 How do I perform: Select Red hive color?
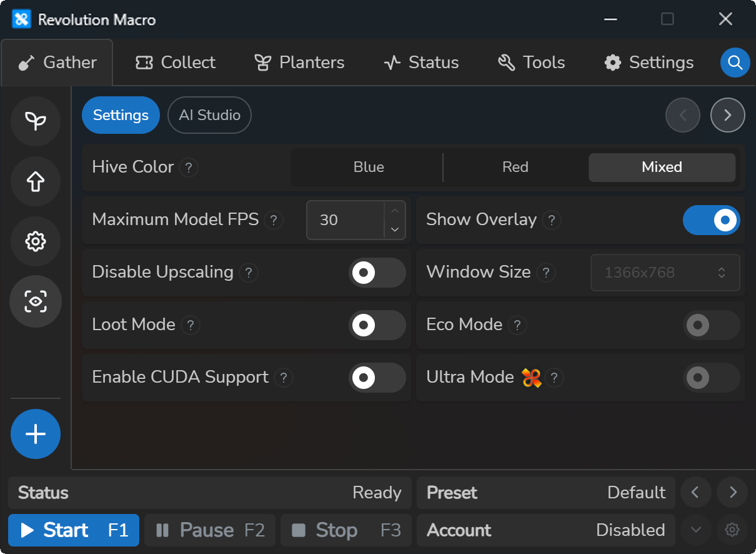pos(515,168)
